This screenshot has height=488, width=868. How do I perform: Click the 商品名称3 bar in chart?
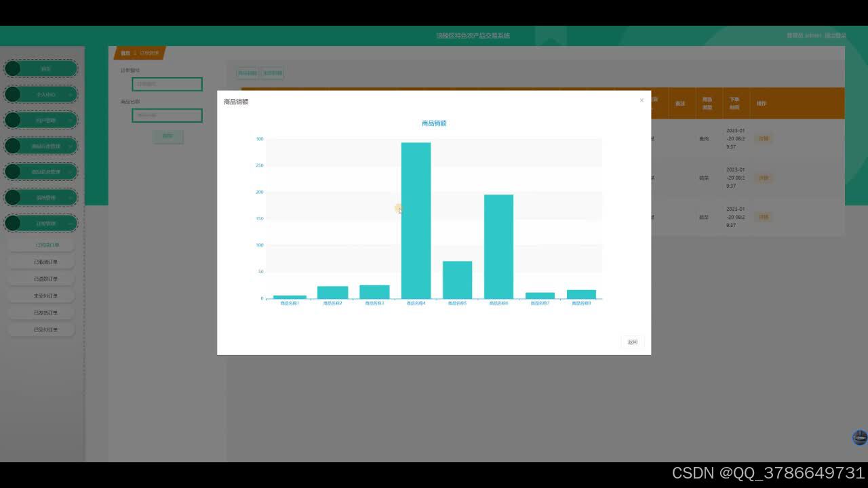coord(374,292)
